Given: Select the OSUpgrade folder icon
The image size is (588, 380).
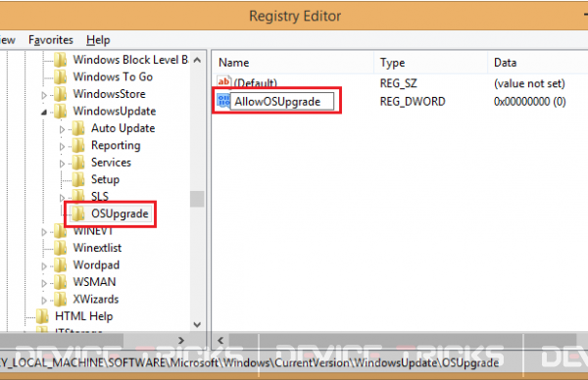Looking at the screenshot, I should [78, 214].
